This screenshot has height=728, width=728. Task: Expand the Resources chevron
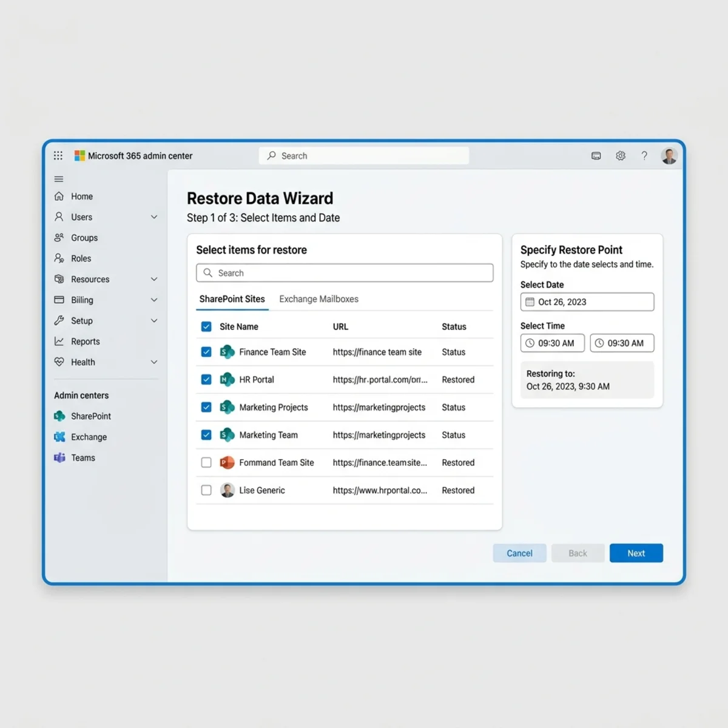[x=154, y=279]
